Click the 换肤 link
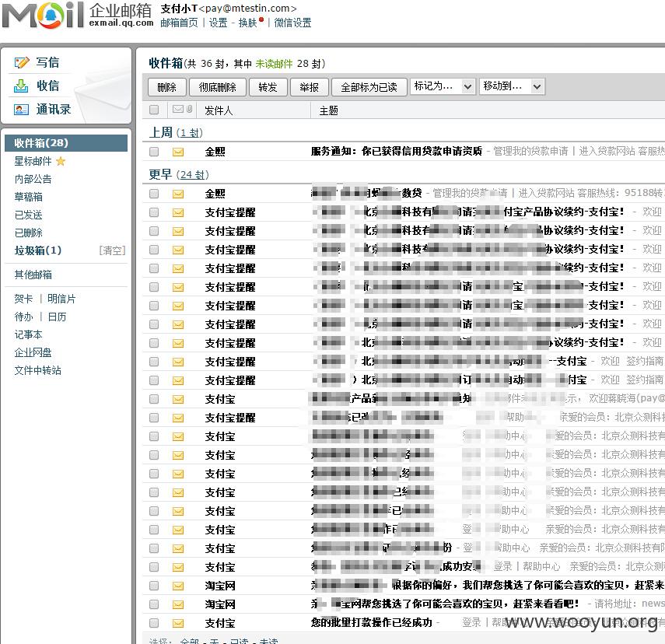Screen dimensions: 665x644 248,23
